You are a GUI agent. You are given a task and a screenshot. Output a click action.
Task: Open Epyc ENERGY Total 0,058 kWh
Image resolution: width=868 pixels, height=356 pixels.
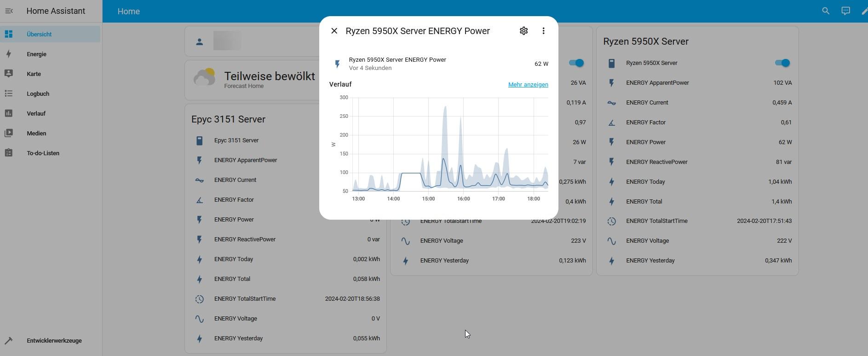[x=286, y=279]
